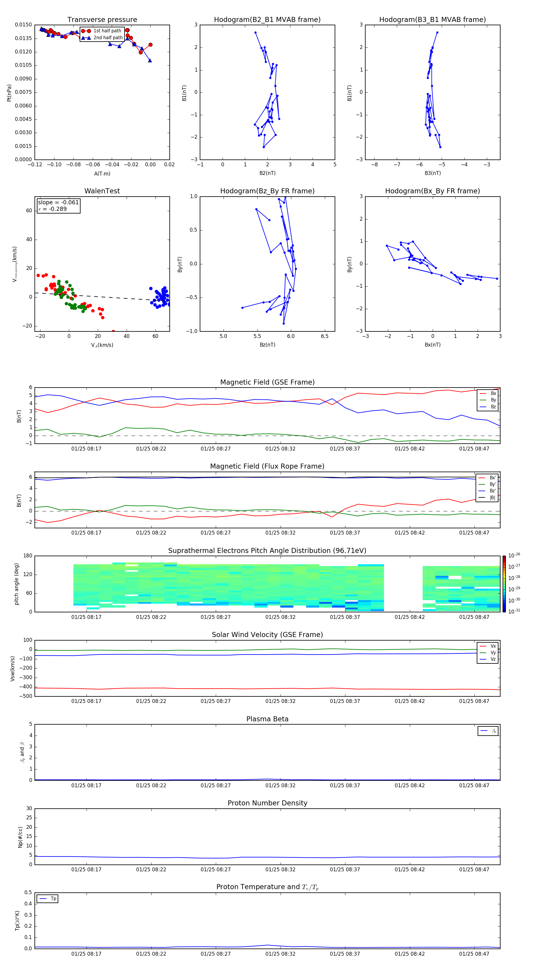Click the 'Magnetic Field (Flux Rope Frame)' title
The image size is (535, 980).
click(x=267, y=467)
